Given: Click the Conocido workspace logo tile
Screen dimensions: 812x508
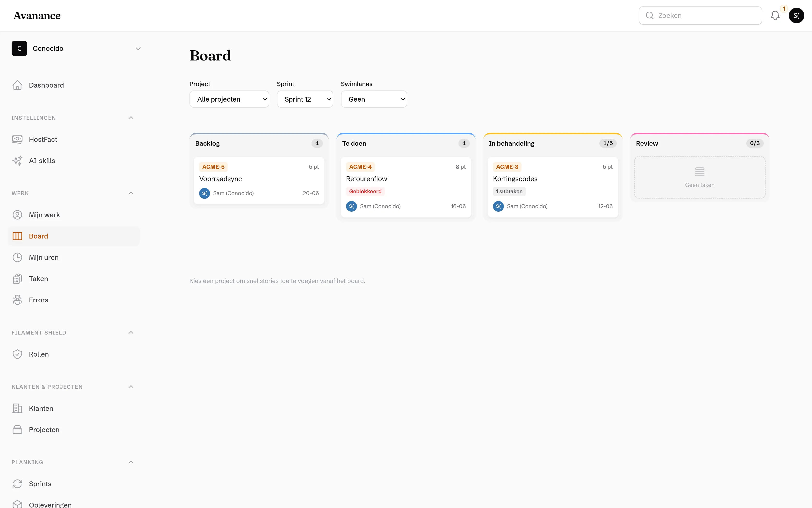Looking at the screenshot, I should click(19, 48).
